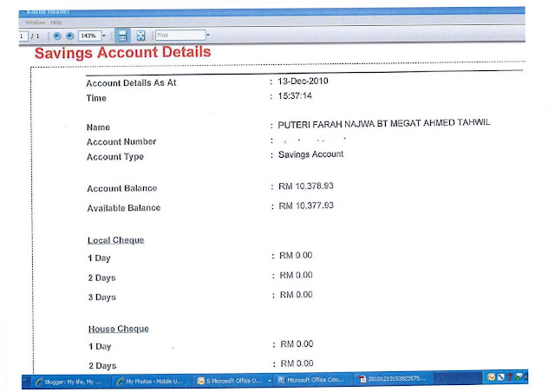The image size is (555, 392).
Task: Expand the Microsoft Office group dropdown arrow
Action: point(270,381)
